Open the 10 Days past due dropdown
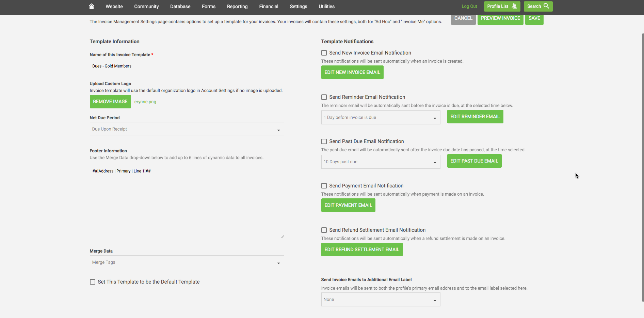Image resolution: width=644 pixels, height=318 pixels. 381,162
